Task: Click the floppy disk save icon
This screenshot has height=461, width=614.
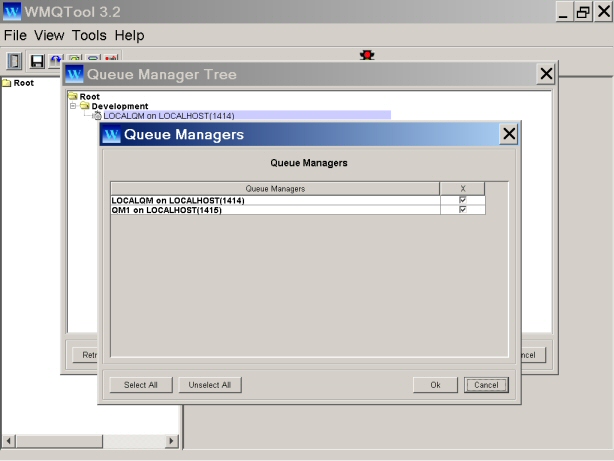Action: tap(37, 61)
